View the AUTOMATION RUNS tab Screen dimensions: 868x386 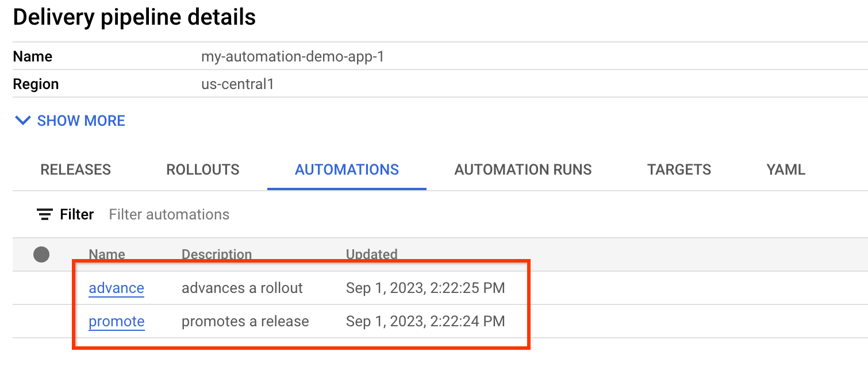pyautogui.click(x=523, y=169)
